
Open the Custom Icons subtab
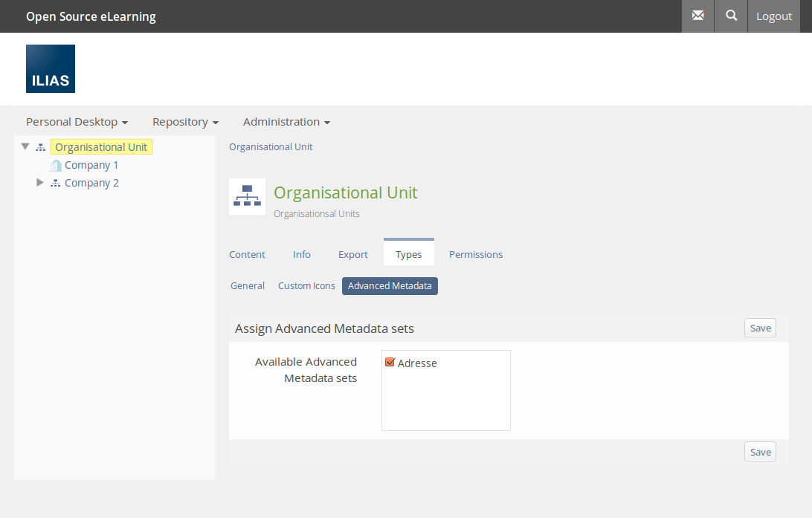[x=306, y=286]
